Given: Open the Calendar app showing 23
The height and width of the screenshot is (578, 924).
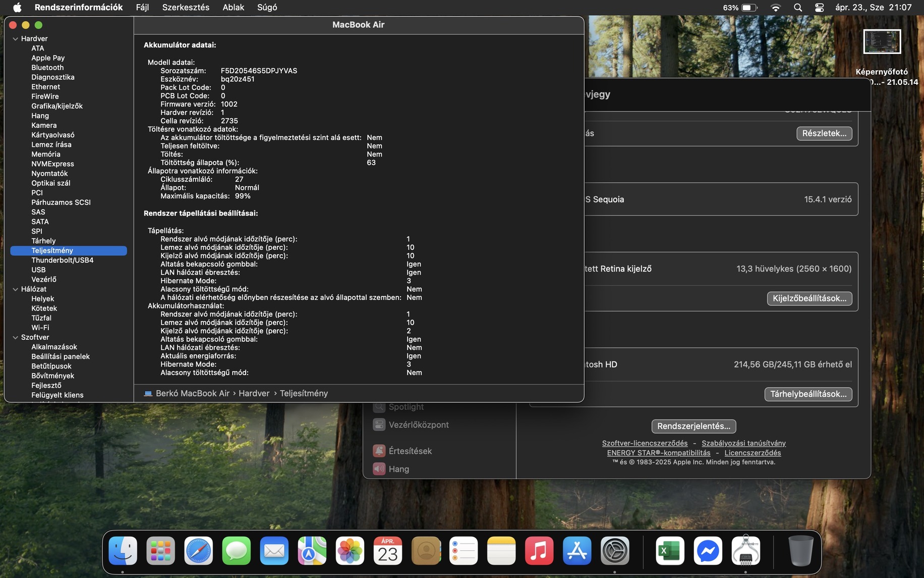Looking at the screenshot, I should [387, 550].
